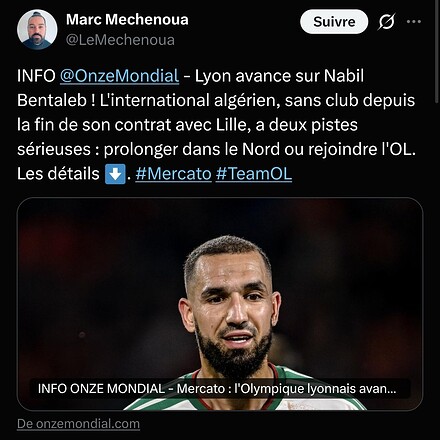
Task: Open the #Mercato hashtag
Action: pyautogui.click(x=173, y=174)
